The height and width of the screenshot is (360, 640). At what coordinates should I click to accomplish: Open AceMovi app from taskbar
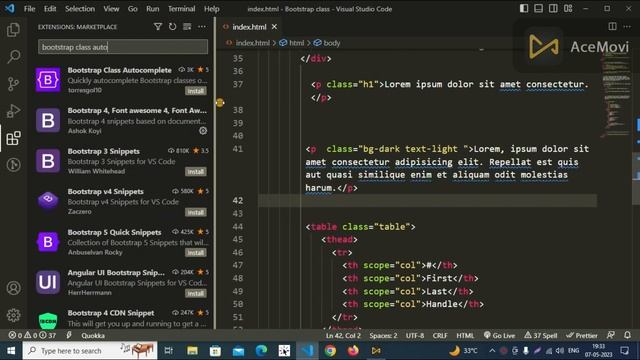click(x=376, y=351)
